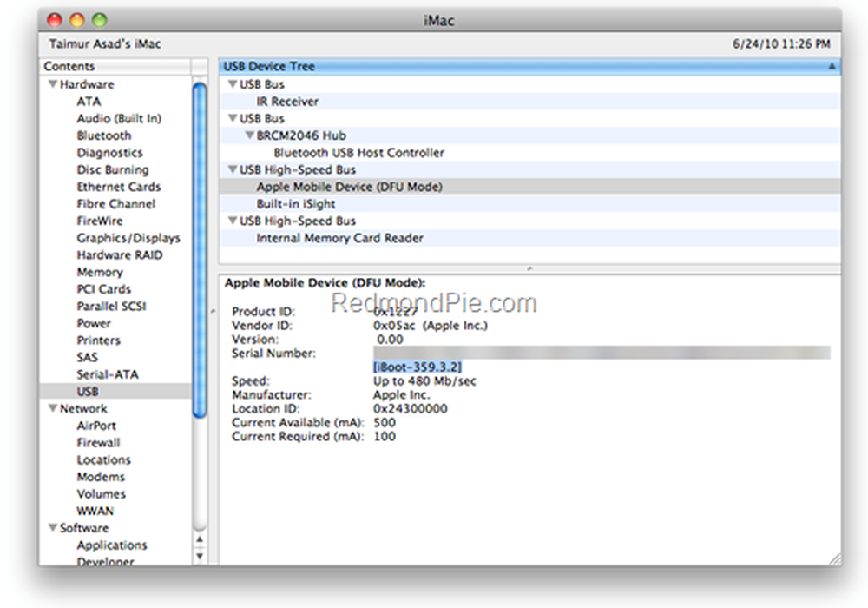Image resolution: width=868 pixels, height=608 pixels.
Task: Expand the Network section in the sidebar
Action: 53,408
